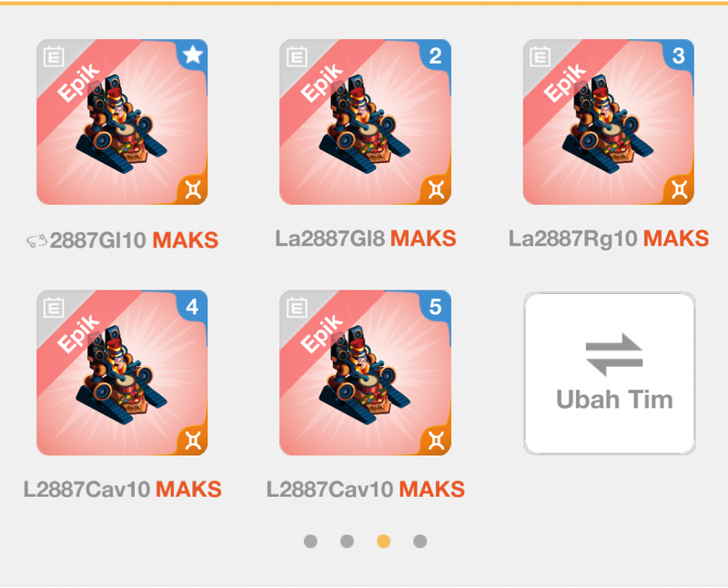Tap the number 2 badge on card
Image resolution: width=728 pixels, height=588 pixels.
coord(435,56)
